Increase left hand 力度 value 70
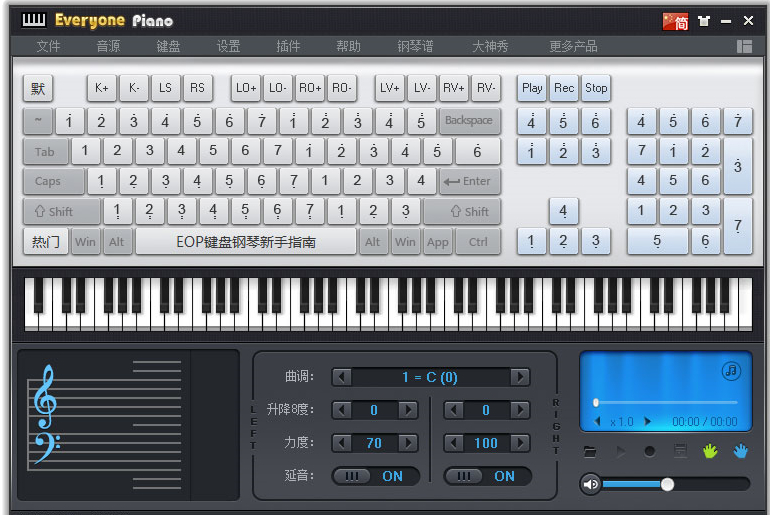This screenshot has width=770, height=515. 408,443
